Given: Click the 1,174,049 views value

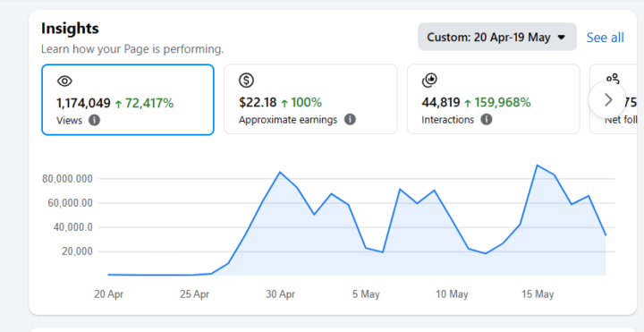Looking at the screenshot, I should pos(83,103).
